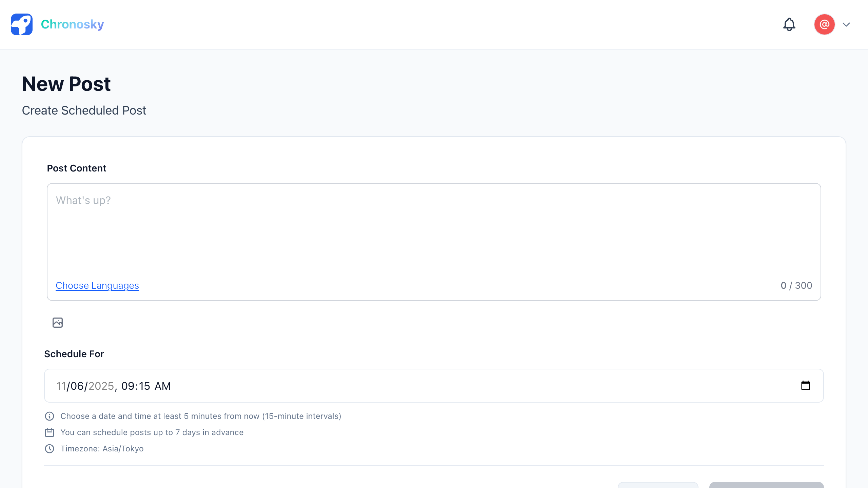
Task: Open the calendar picker inside the schedule field
Action: (x=806, y=386)
